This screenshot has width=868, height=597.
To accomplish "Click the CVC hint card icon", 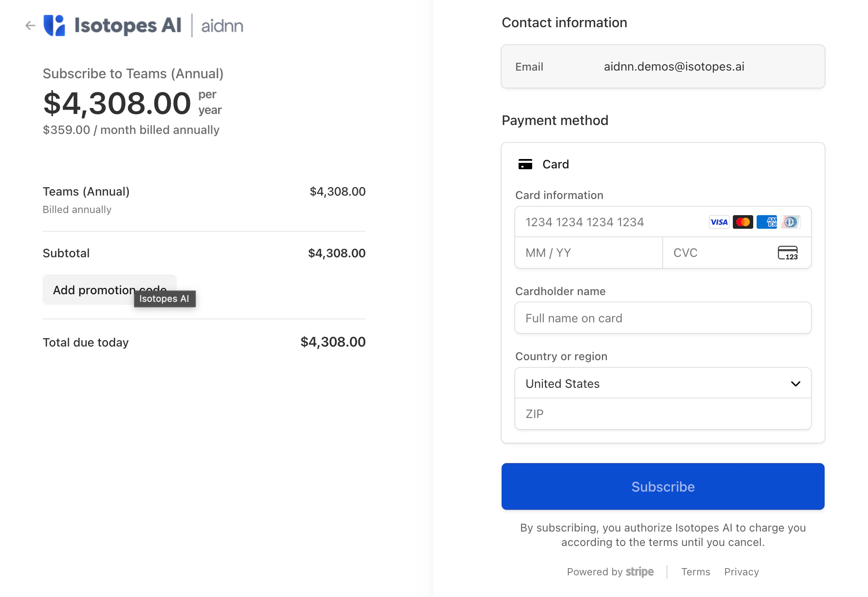I will [x=788, y=253].
